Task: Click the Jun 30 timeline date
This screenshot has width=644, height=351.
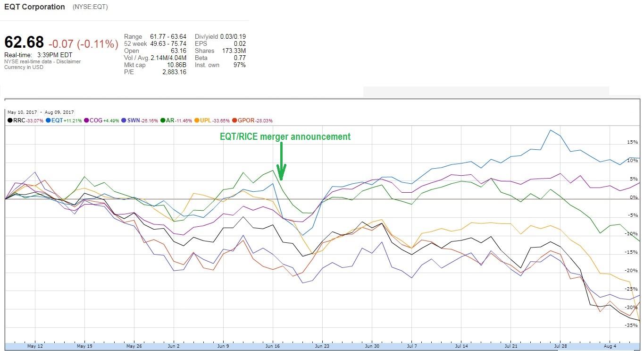Action: pos(372,346)
